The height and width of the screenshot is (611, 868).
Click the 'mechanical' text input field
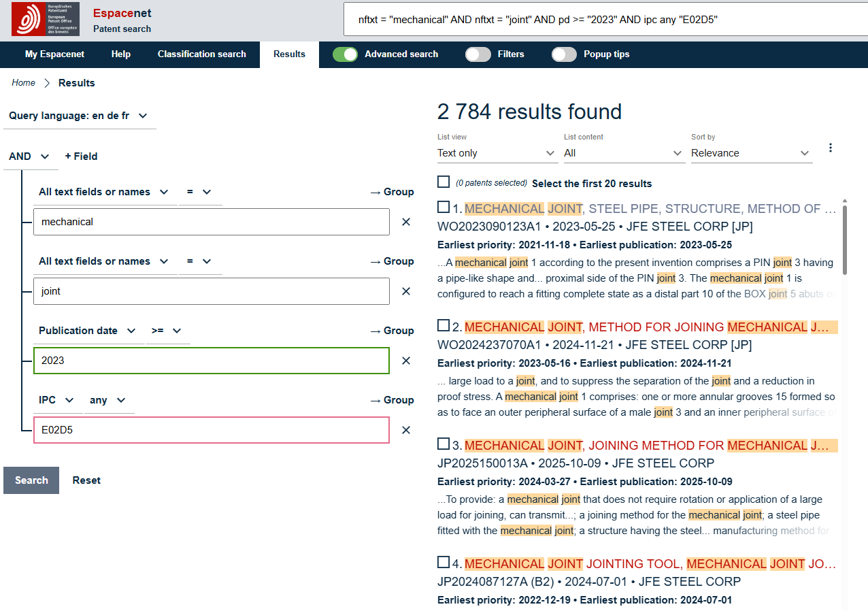pos(212,222)
